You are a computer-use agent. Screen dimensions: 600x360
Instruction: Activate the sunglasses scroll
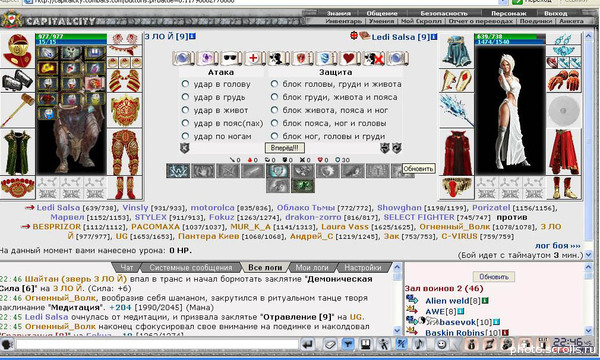(230, 59)
